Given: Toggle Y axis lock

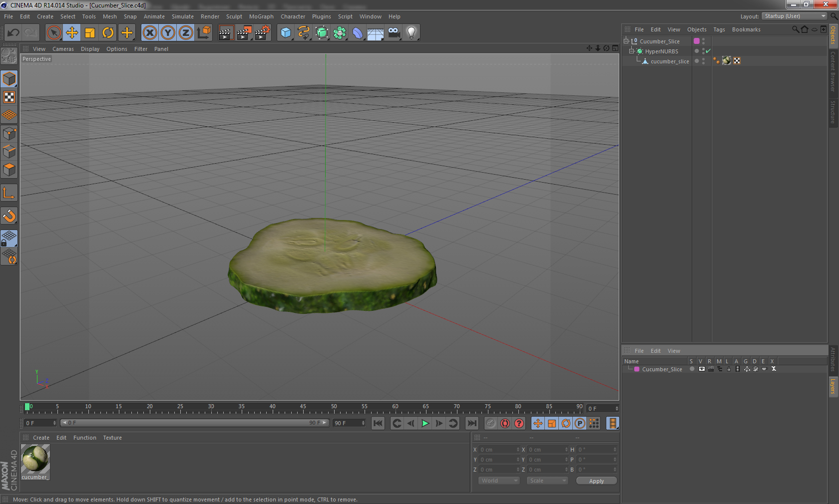Looking at the screenshot, I should pyautogui.click(x=168, y=33).
